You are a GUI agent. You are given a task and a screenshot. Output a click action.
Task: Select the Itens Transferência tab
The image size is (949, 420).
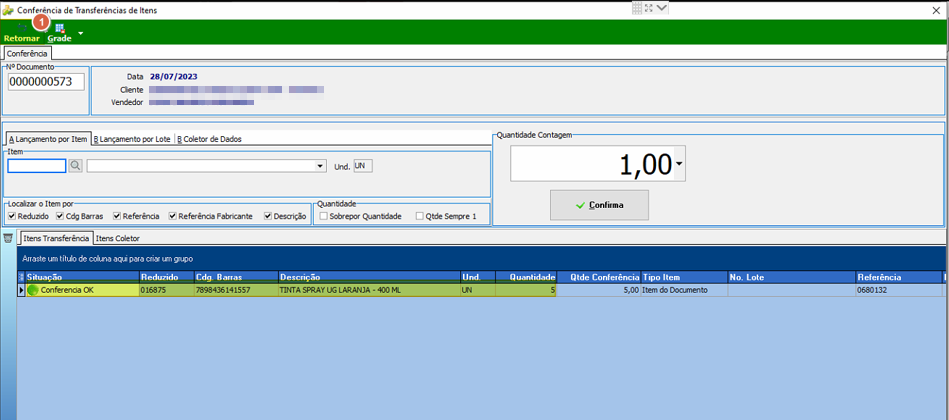[x=56, y=238]
